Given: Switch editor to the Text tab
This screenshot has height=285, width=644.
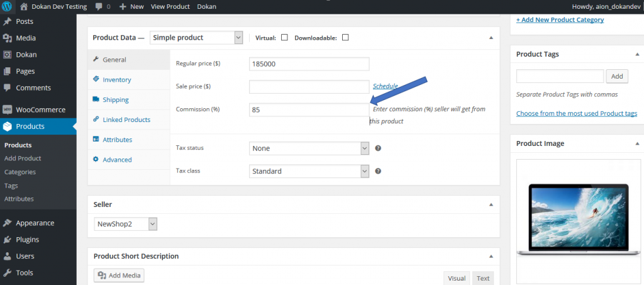Looking at the screenshot, I should tap(483, 278).
